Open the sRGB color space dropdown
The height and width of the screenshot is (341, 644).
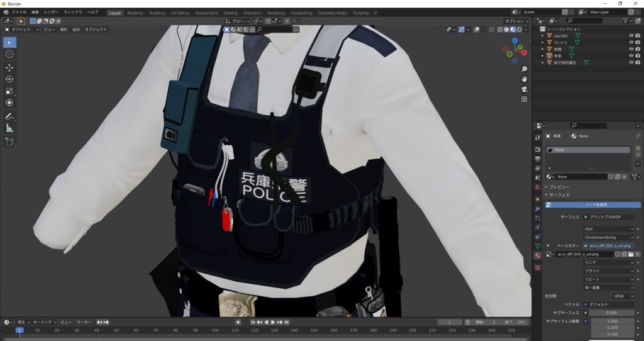(623, 296)
